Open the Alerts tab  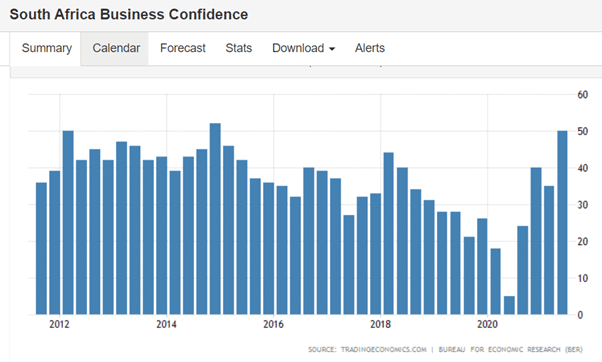(x=370, y=48)
